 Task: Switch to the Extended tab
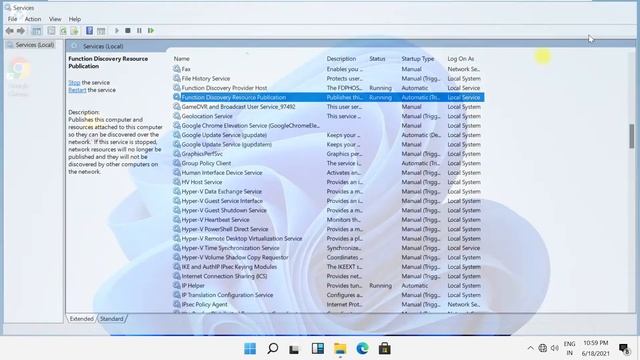(x=81, y=319)
